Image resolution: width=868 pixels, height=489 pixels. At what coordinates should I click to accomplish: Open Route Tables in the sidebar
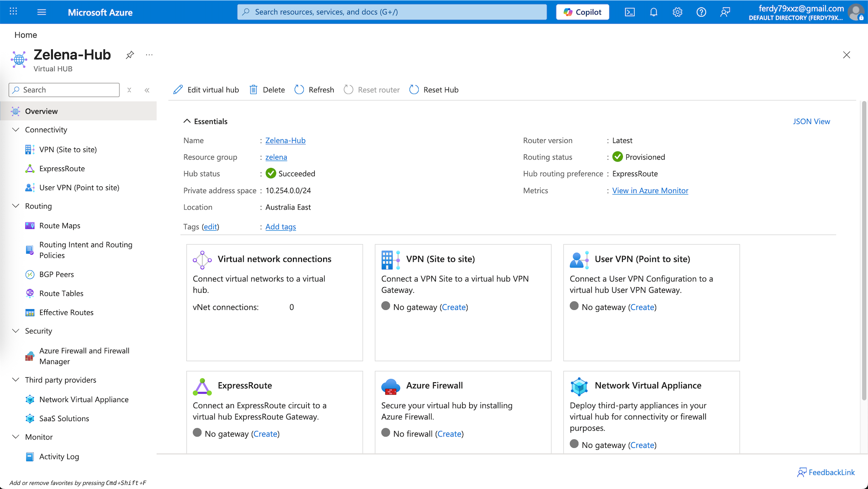[61, 293]
